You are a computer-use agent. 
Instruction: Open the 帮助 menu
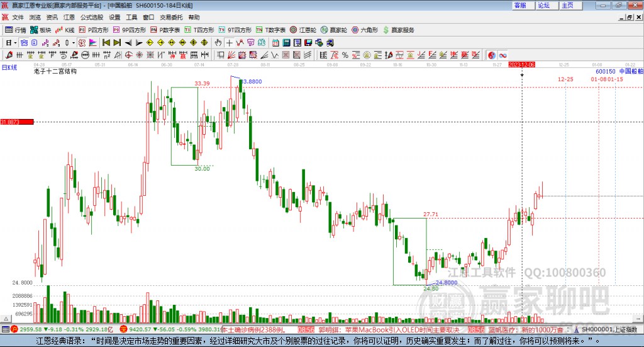pos(194,17)
